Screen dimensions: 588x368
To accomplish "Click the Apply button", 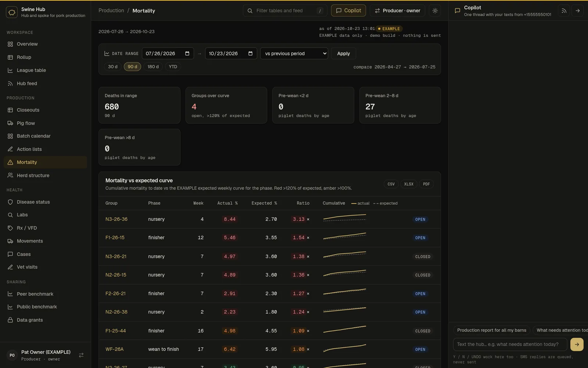I will point(344,53).
